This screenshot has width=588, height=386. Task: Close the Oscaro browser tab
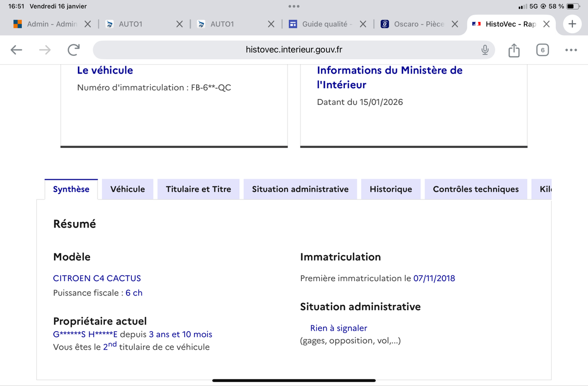click(455, 24)
